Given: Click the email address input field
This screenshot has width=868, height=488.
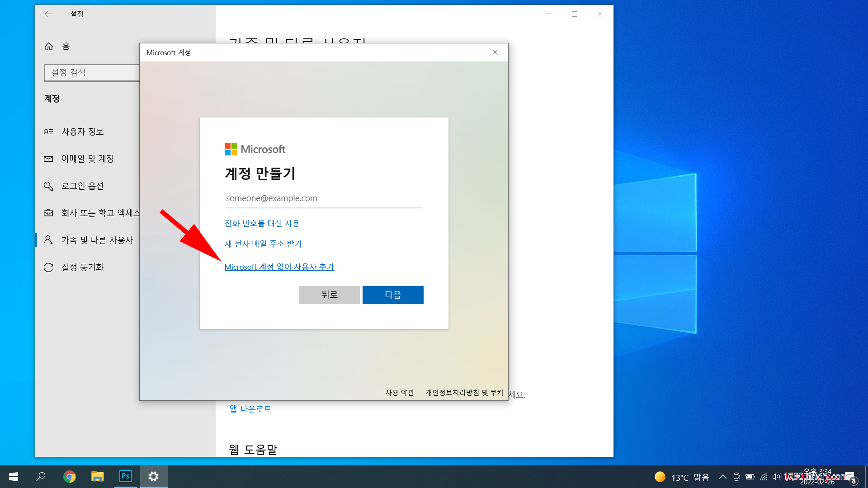Looking at the screenshot, I should 323,198.
